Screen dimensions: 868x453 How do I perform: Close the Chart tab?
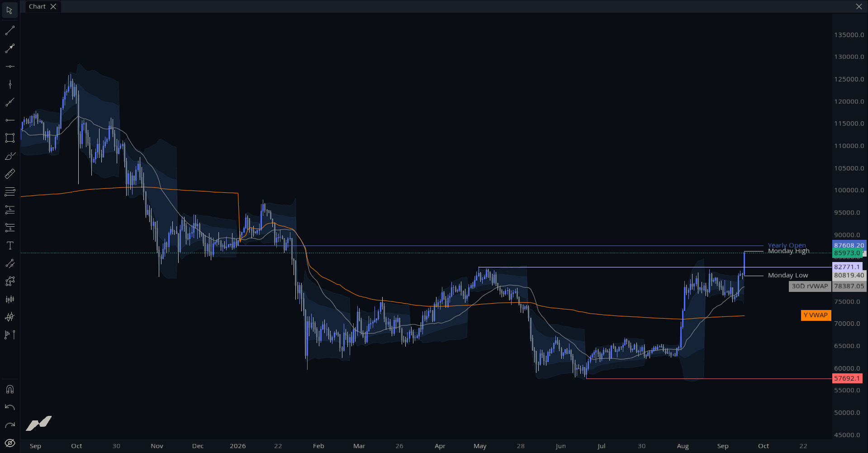point(53,6)
